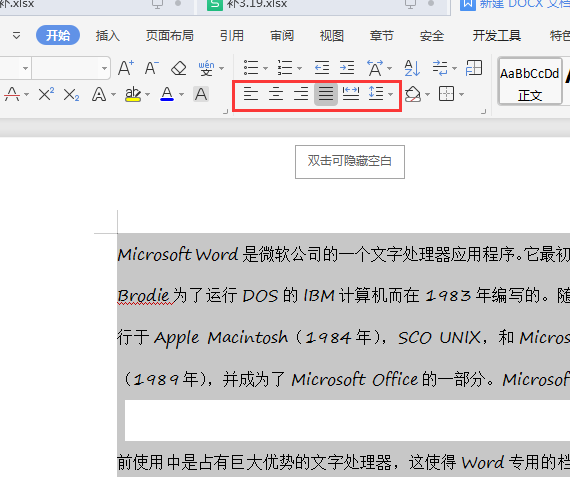This screenshot has height=477, width=570.
Task: Decrease font size with A- icon
Action: (x=152, y=68)
